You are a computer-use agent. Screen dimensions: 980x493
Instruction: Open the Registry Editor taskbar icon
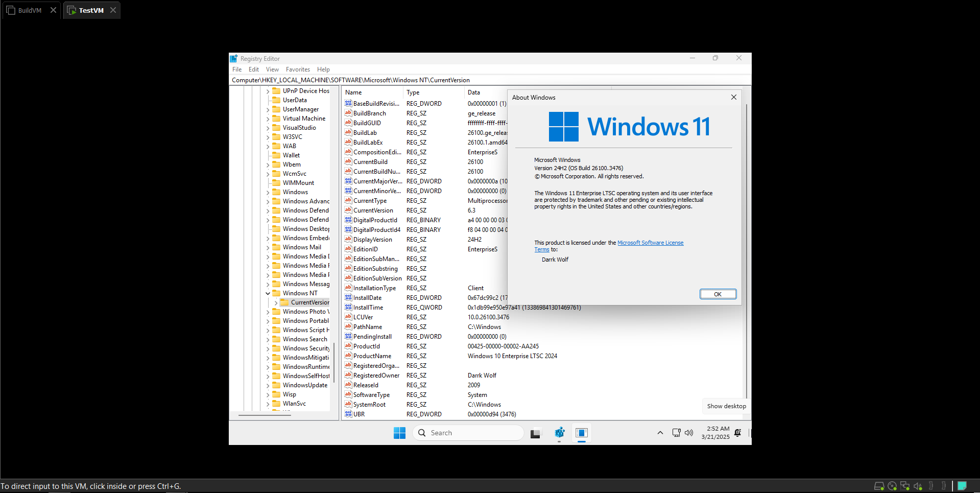pos(559,433)
